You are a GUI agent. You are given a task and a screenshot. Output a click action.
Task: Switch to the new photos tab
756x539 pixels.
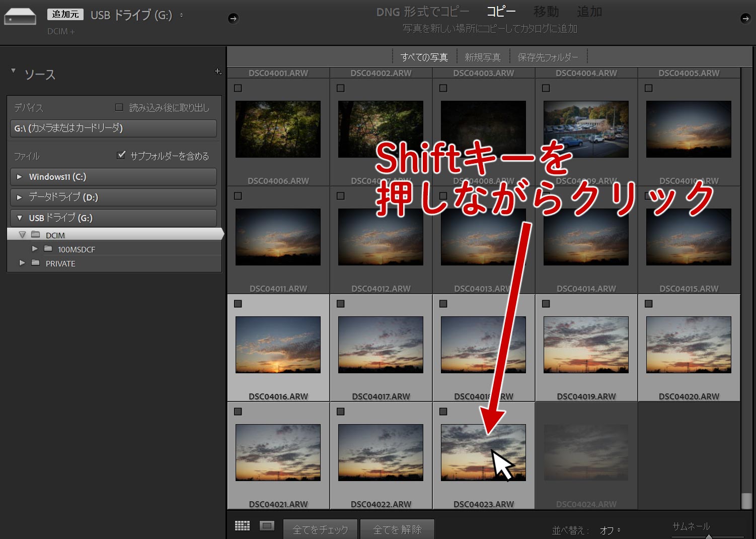[x=482, y=57]
